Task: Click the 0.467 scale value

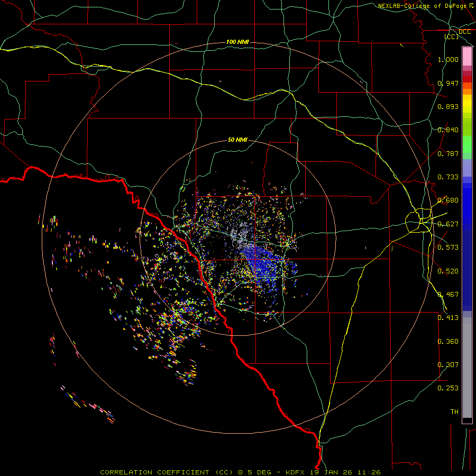Action: [x=448, y=295]
